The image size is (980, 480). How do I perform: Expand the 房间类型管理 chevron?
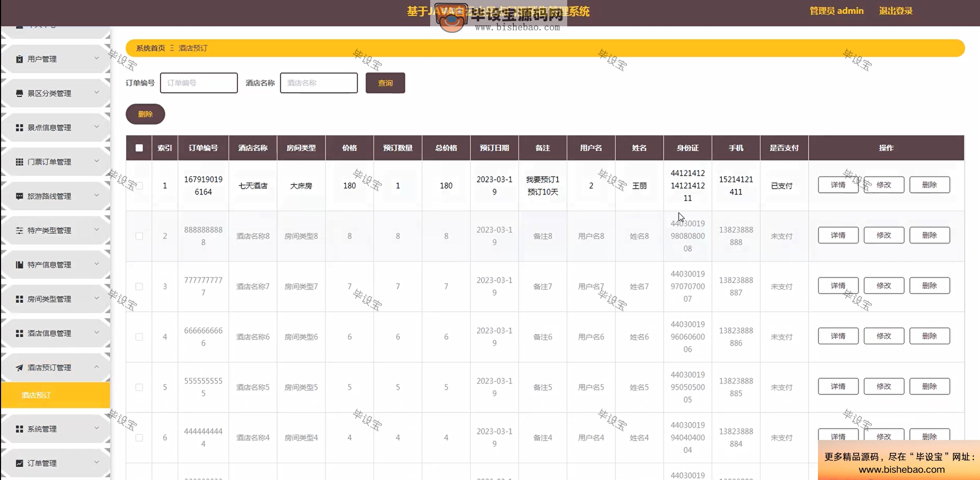(97, 298)
